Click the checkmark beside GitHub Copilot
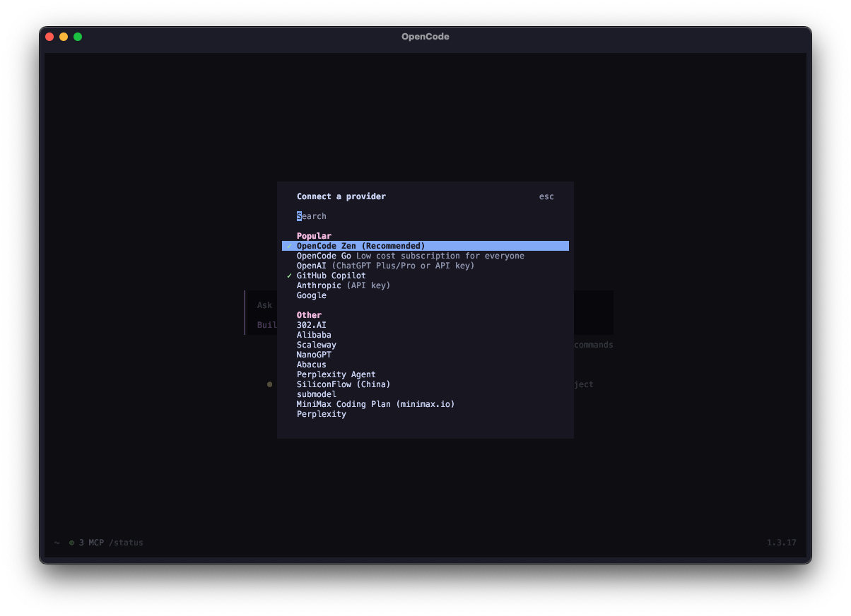 pyautogui.click(x=289, y=276)
